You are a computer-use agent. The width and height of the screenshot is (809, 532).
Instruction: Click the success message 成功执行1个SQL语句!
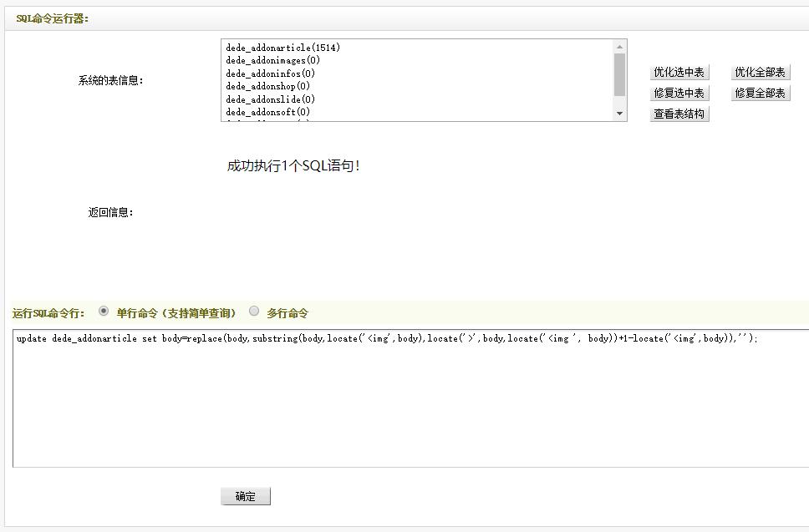point(293,166)
